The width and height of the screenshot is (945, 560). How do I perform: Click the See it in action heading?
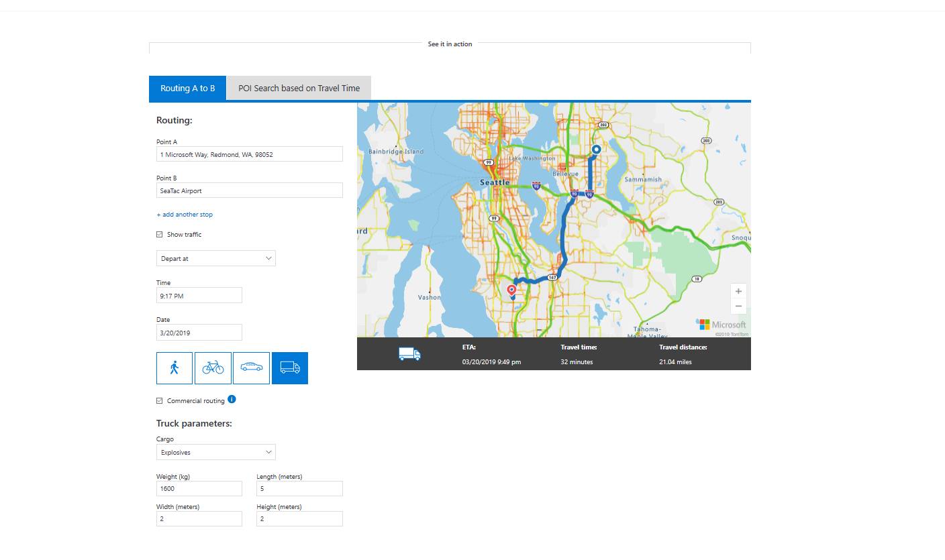450,44
